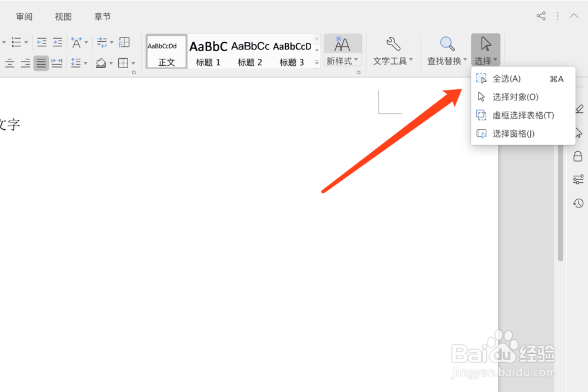Click the sidebar selection cursor icon

click(579, 132)
